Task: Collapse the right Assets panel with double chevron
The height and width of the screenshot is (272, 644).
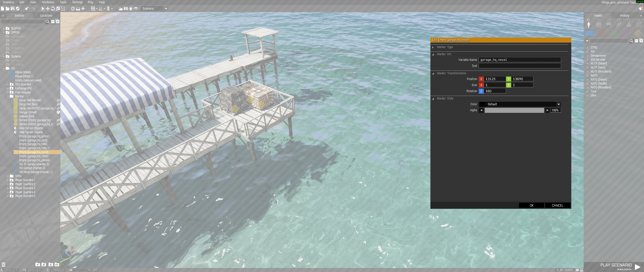Action: tap(641, 16)
